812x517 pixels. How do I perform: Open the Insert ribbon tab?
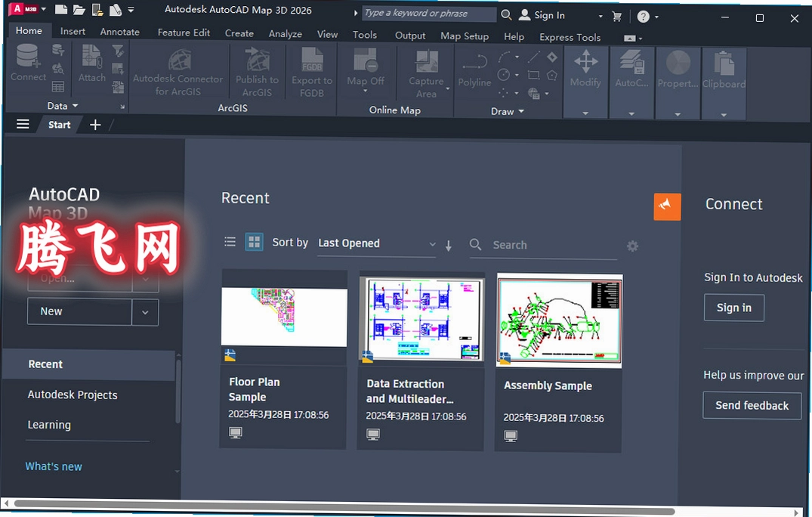pos(73,31)
